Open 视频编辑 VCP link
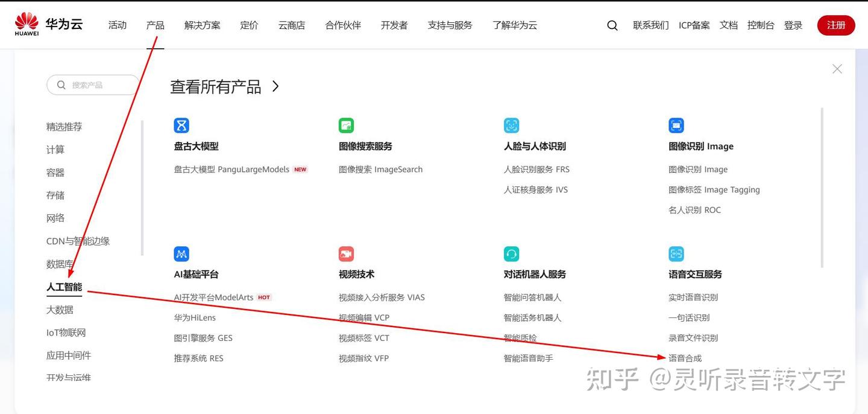 (364, 318)
